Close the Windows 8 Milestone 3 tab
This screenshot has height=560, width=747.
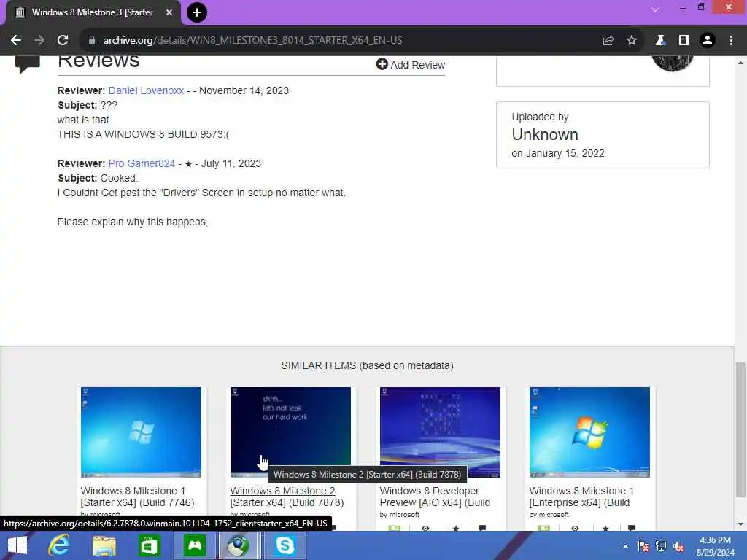(169, 12)
